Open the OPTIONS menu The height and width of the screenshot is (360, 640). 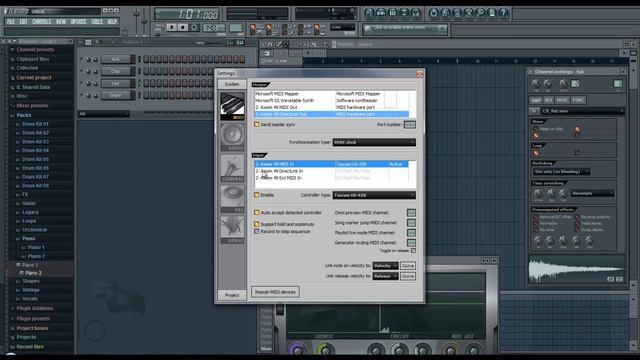click(78, 22)
